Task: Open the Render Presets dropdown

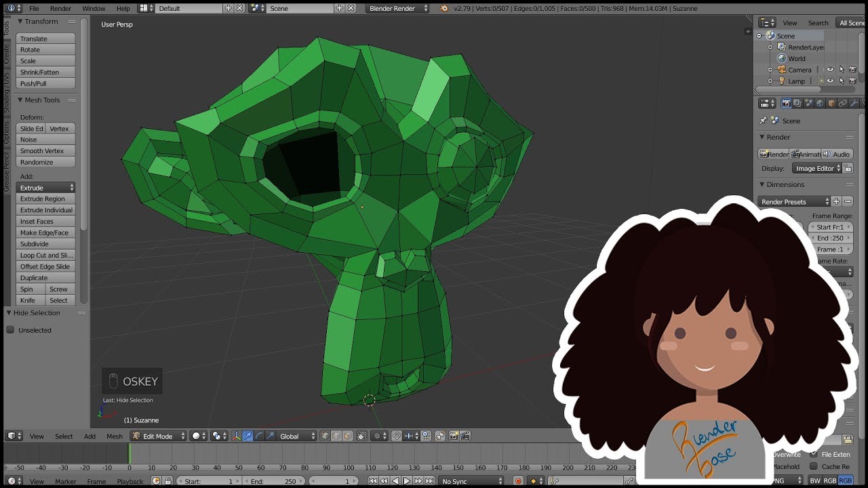Action: tap(794, 201)
